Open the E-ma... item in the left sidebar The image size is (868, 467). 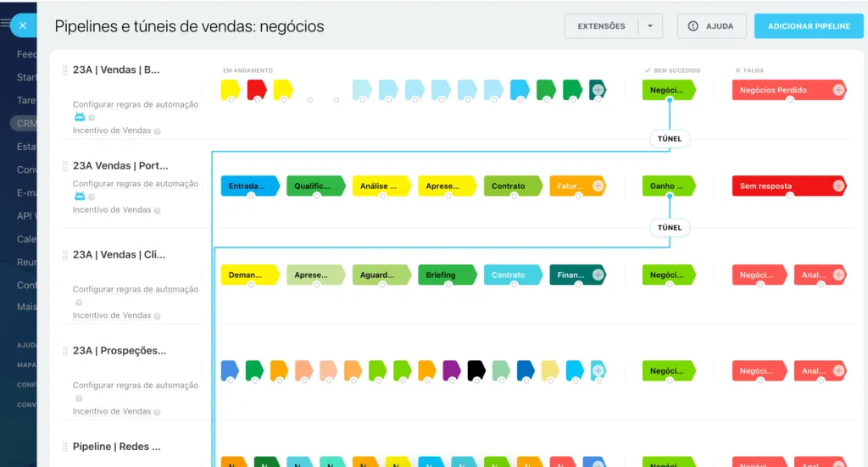26,192
